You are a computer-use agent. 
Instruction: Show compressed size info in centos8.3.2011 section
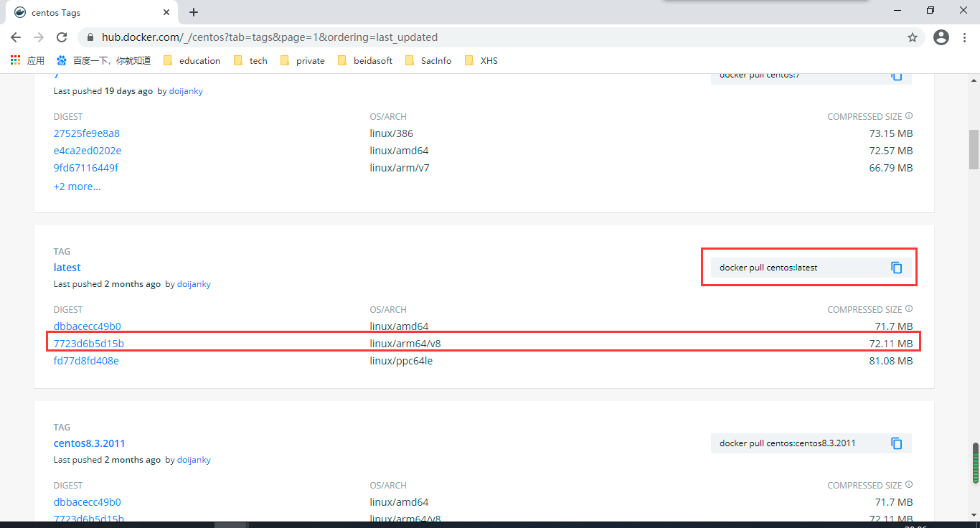click(909, 485)
